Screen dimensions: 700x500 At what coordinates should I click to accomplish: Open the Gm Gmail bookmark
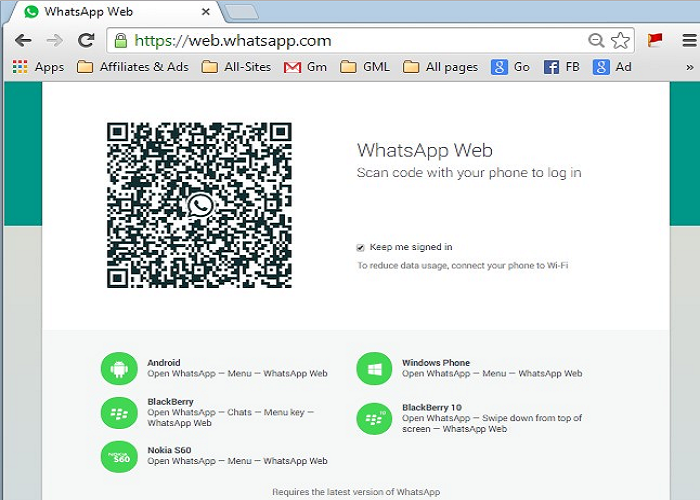click(x=305, y=67)
